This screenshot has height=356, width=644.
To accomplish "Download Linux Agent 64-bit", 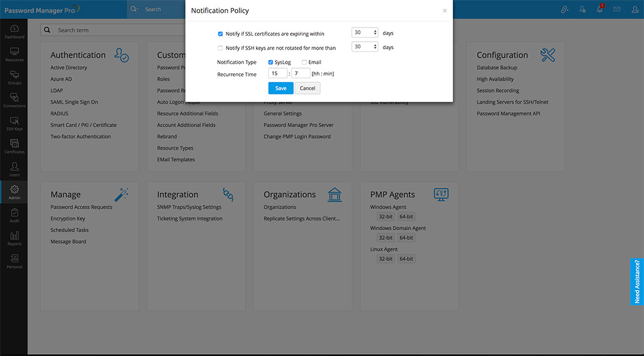I will (x=406, y=259).
